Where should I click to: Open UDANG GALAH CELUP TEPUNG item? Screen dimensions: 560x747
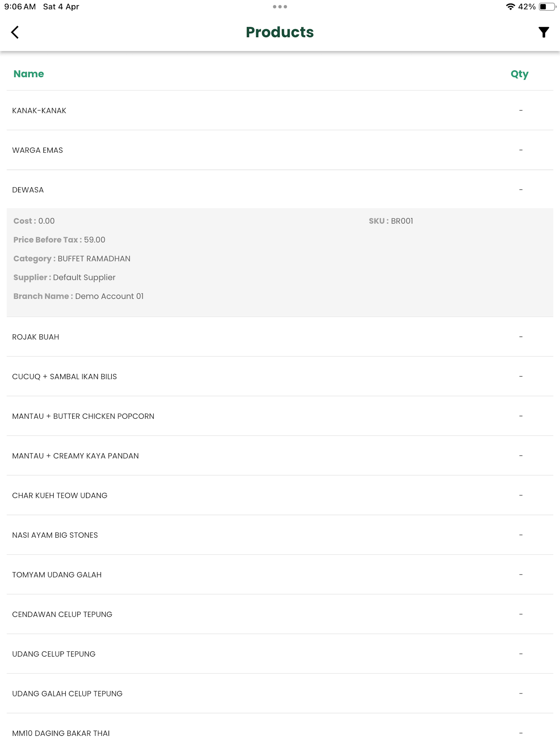[x=280, y=693]
